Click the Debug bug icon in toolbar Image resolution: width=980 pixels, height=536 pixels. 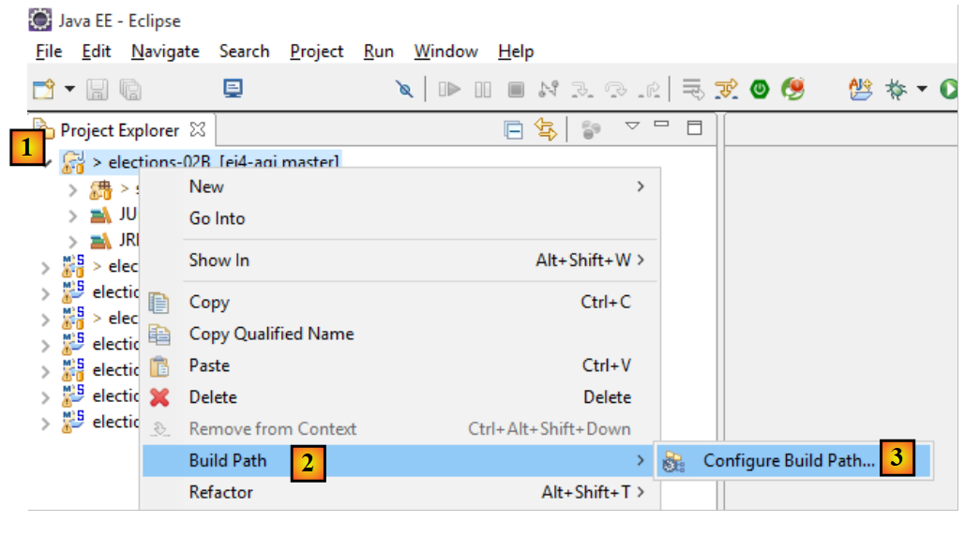tap(897, 89)
